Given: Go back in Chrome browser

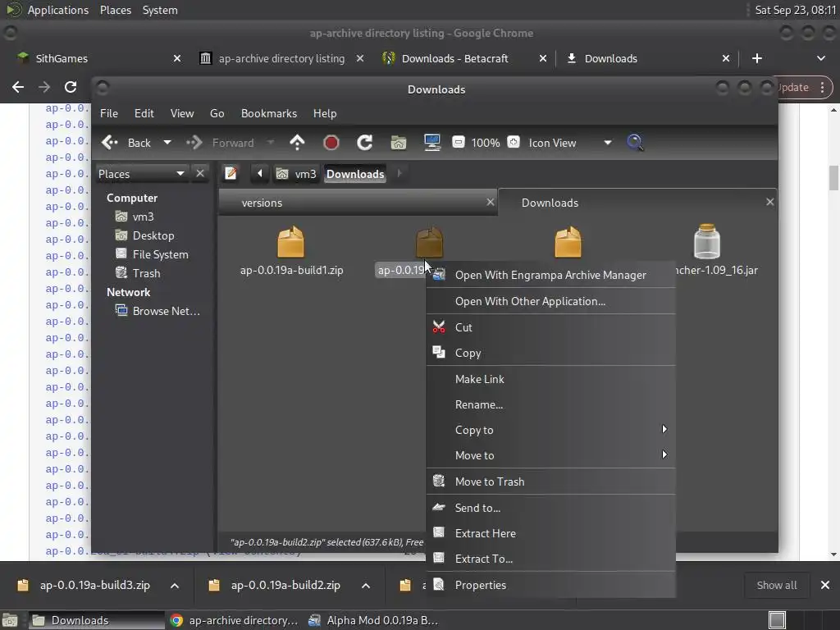Looking at the screenshot, I should point(18,87).
